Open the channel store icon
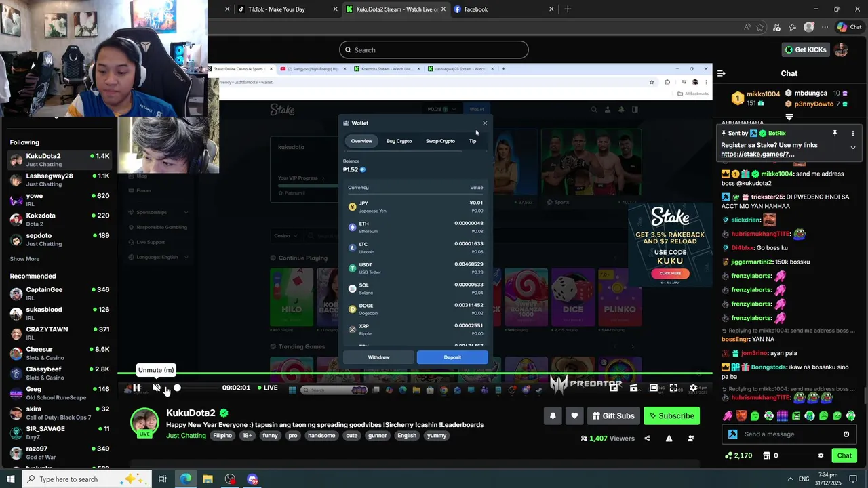868x488 pixels. pyautogui.click(x=767, y=455)
